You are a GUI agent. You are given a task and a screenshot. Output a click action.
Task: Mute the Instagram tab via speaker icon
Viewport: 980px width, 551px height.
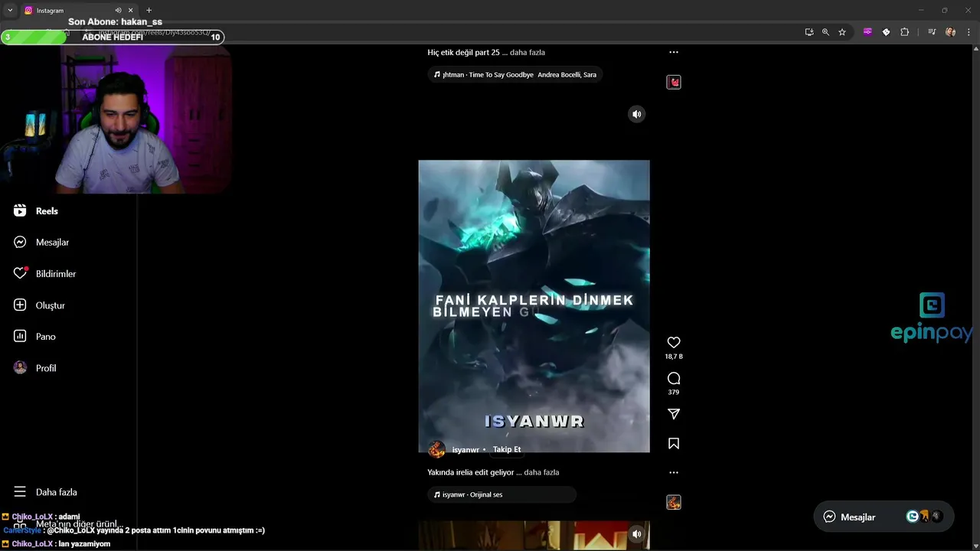click(118, 11)
